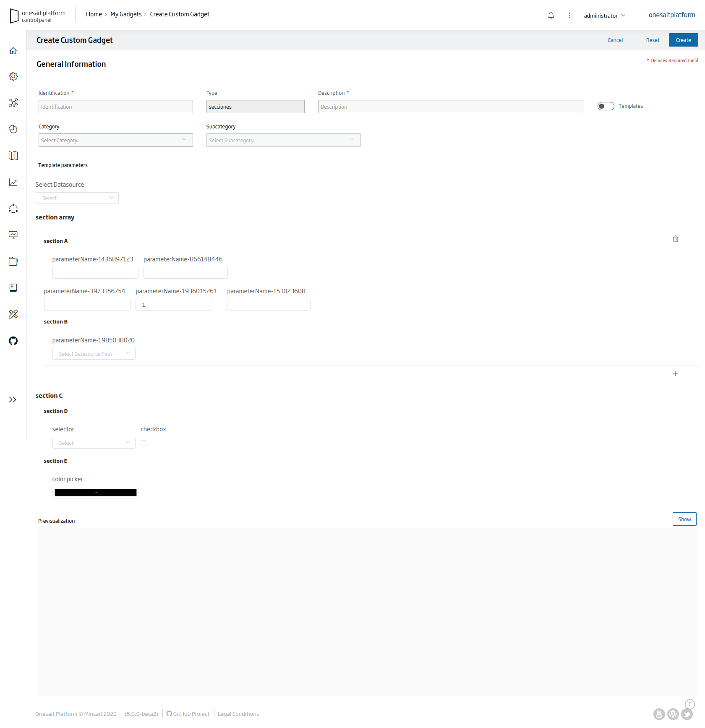Viewport: 705px width, 728px height.
Task: Open the settings gear in sidebar
Action: tap(13, 76)
